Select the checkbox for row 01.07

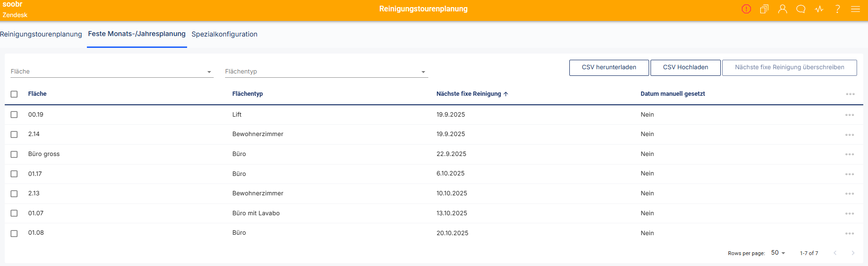click(x=14, y=213)
